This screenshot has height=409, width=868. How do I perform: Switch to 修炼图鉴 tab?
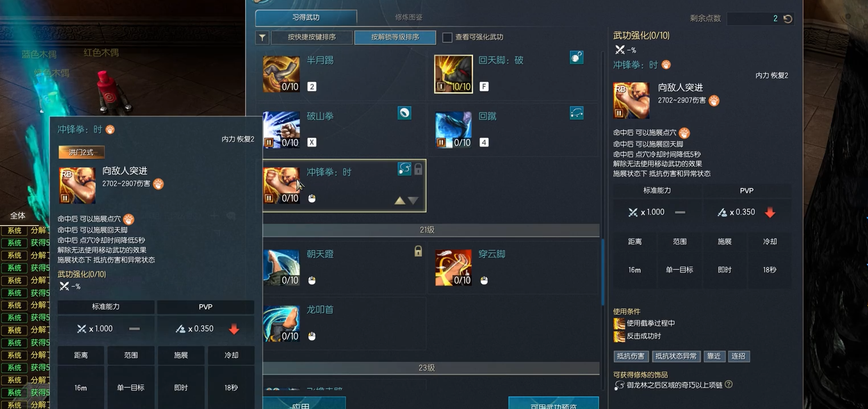409,18
